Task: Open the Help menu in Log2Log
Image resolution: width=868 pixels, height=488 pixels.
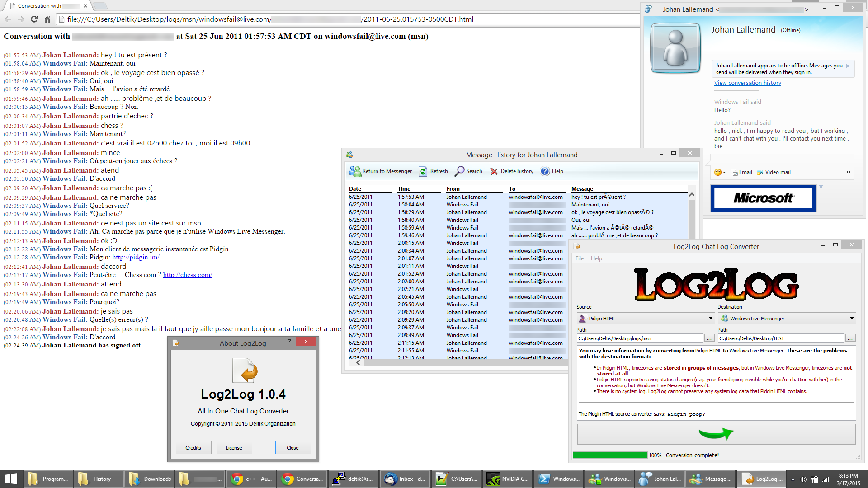Action: (x=596, y=258)
